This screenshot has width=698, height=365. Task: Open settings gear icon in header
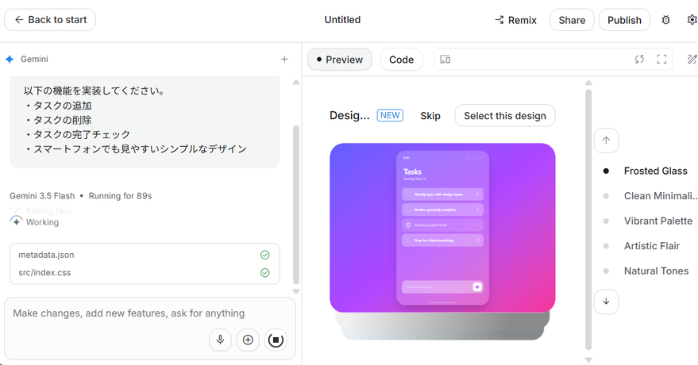pos(692,20)
